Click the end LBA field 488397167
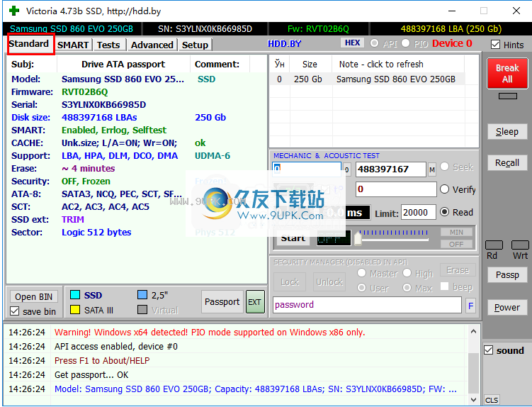 pyautogui.click(x=390, y=169)
